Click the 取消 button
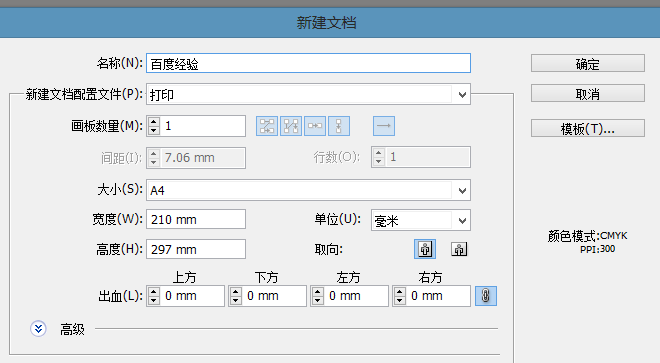 pos(588,93)
